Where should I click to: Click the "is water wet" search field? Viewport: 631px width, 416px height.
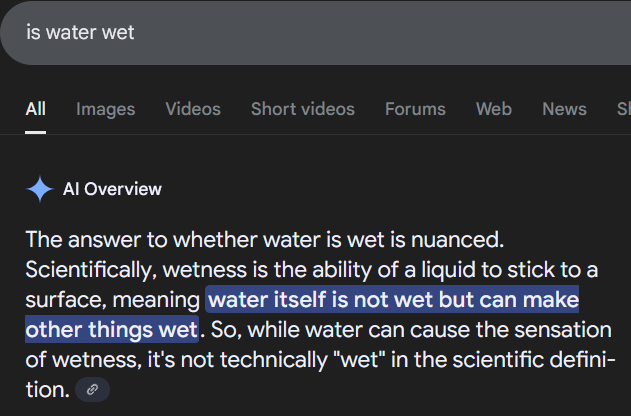click(x=300, y=32)
